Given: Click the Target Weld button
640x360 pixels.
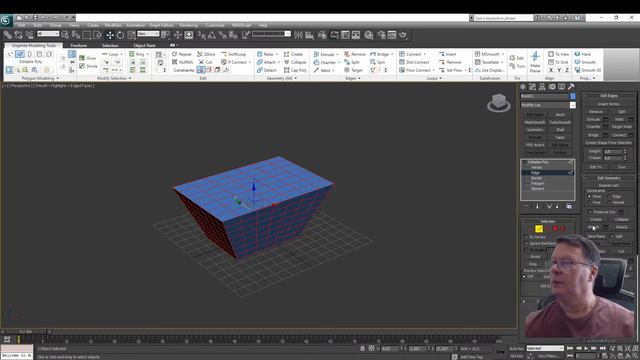Looking at the screenshot, I should coord(622,127).
